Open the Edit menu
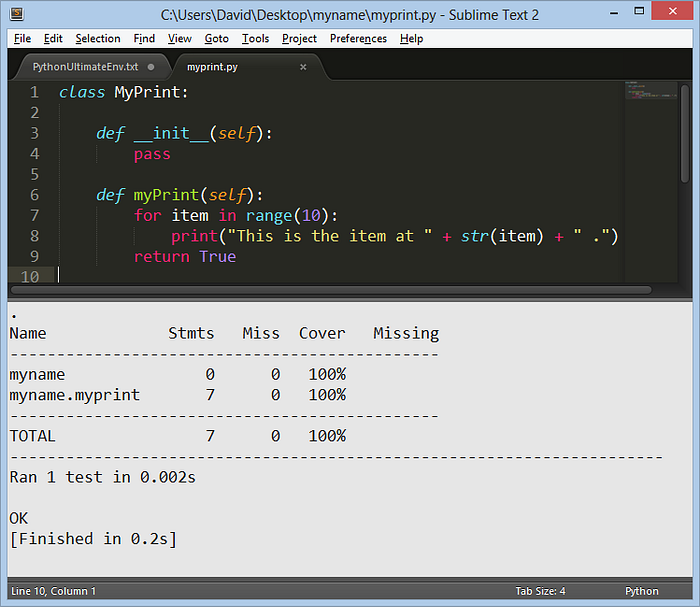The height and width of the screenshot is (607, 700). click(x=53, y=39)
